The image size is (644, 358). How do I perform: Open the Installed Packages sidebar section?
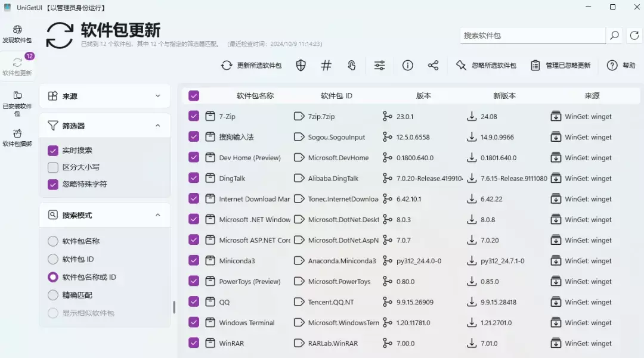17,103
